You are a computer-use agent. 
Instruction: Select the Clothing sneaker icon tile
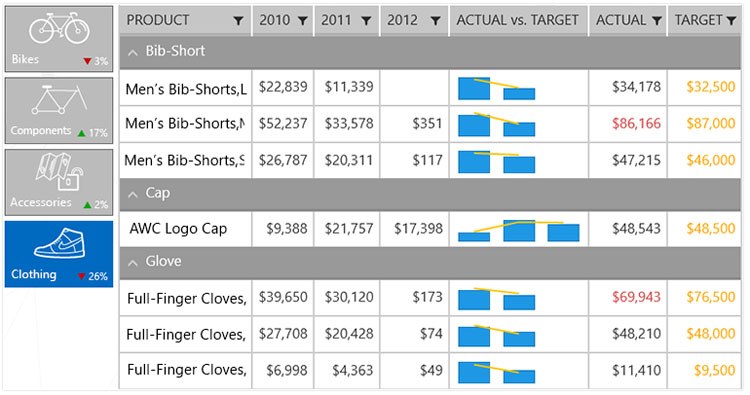coord(59,254)
